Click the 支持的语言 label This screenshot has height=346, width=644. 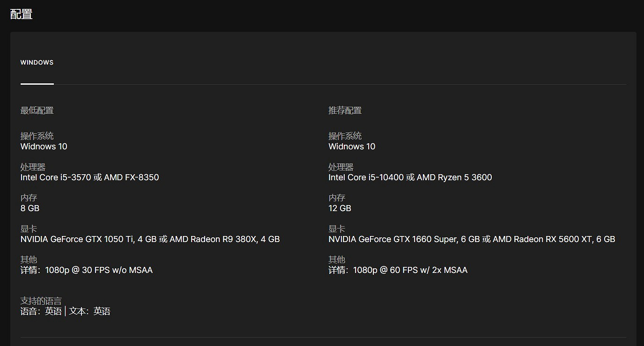(41, 301)
